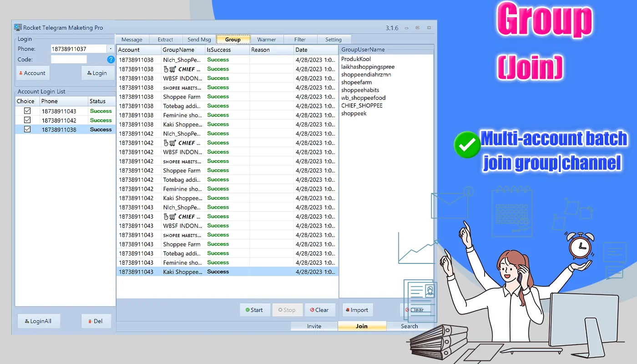
Task: Select laikhashoppingspree in GroupUserName list
Action: coord(368,67)
